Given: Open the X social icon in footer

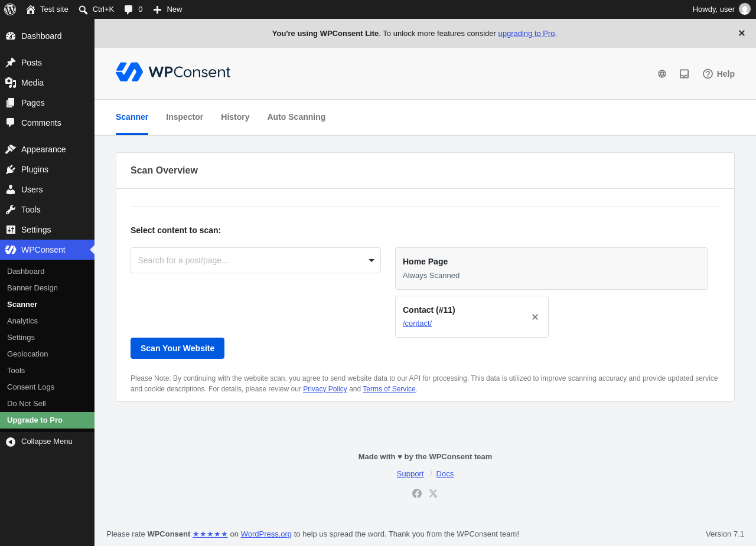Looking at the screenshot, I should pyautogui.click(x=433, y=493).
